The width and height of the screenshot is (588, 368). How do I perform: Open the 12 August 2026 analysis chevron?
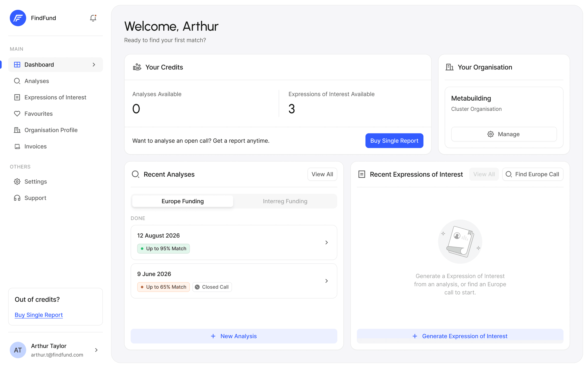click(327, 242)
